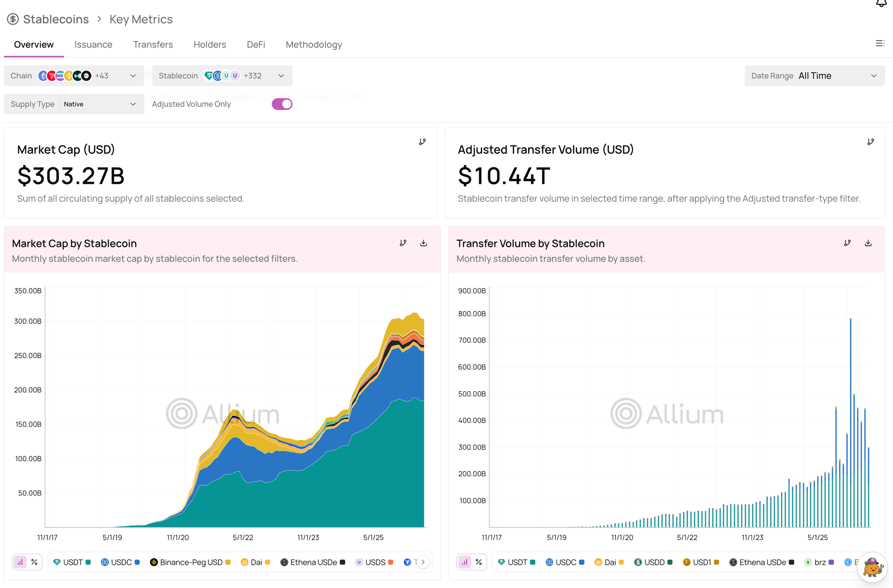Toggle USDC series in Market Cap legend
The image size is (893, 588).
pyautogui.click(x=121, y=562)
